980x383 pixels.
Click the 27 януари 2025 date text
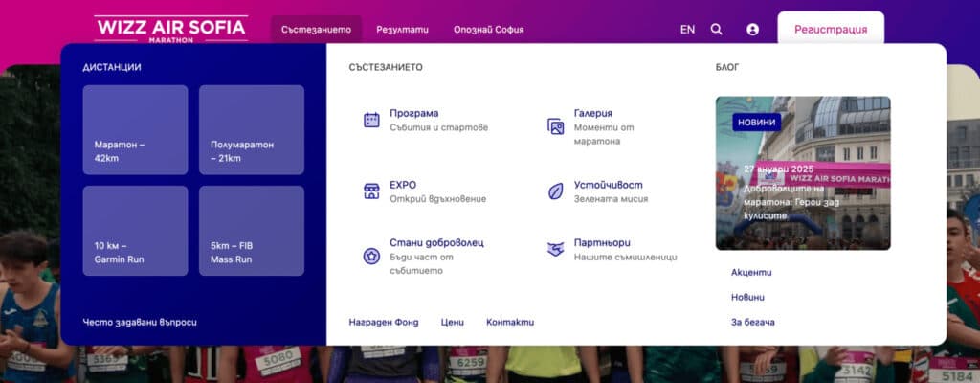[x=779, y=169]
